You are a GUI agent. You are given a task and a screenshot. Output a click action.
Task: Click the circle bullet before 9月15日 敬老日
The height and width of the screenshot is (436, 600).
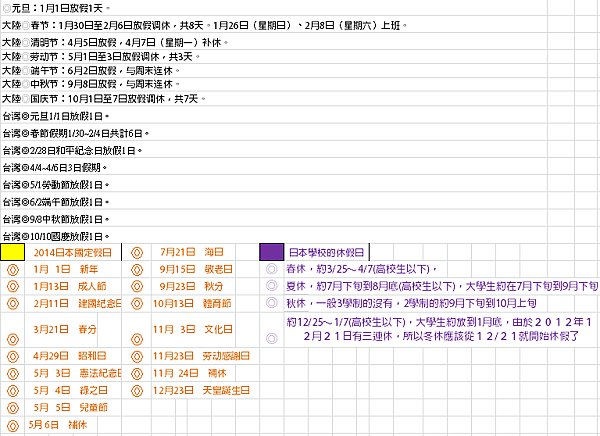[137, 269]
